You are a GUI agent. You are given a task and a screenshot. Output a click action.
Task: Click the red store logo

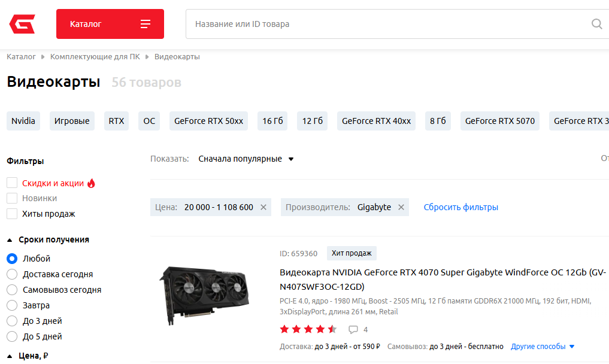[x=22, y=24]
